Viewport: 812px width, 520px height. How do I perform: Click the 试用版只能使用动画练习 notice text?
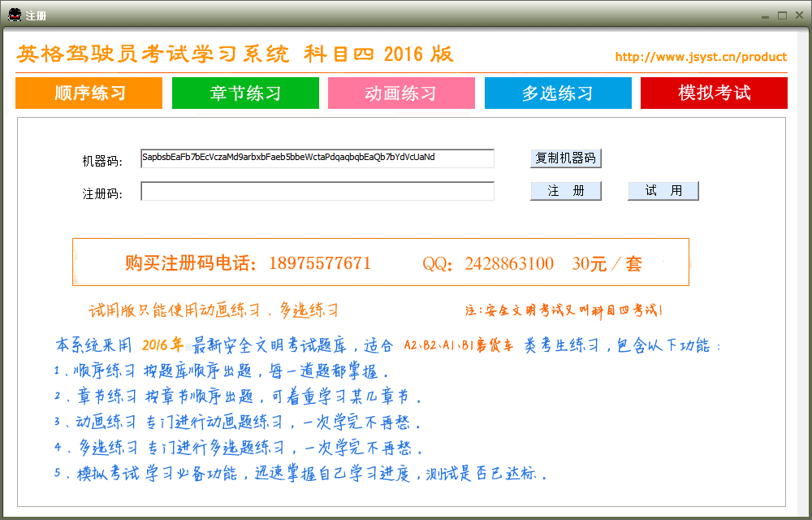pos(214,310)
